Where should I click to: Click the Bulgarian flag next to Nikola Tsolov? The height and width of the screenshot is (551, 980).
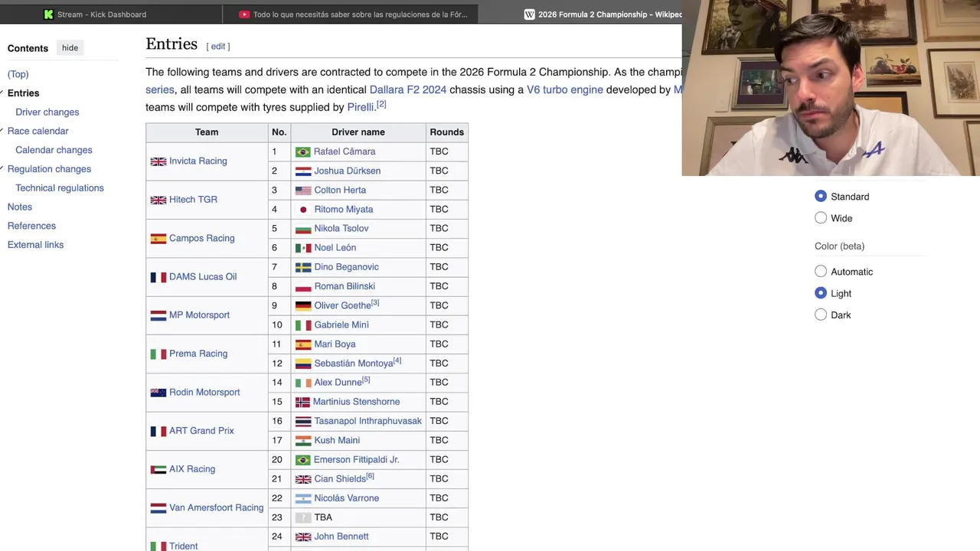point(303,229)
